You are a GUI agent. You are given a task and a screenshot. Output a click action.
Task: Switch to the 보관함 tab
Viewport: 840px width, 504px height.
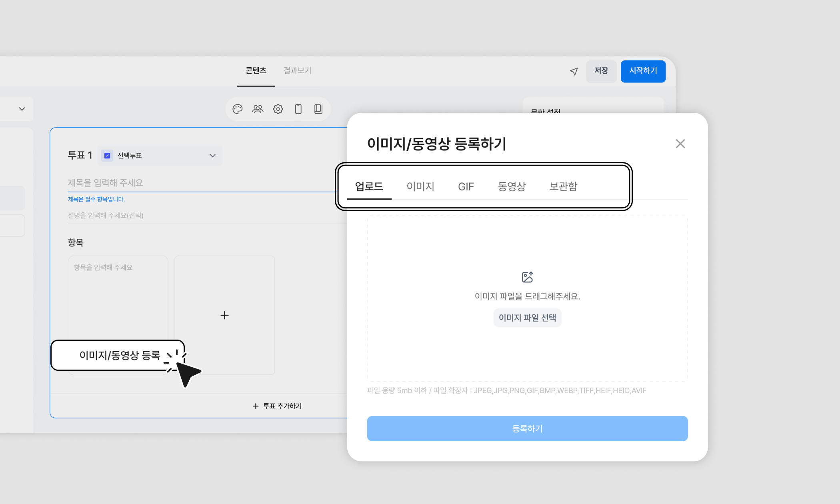[563, 187]
